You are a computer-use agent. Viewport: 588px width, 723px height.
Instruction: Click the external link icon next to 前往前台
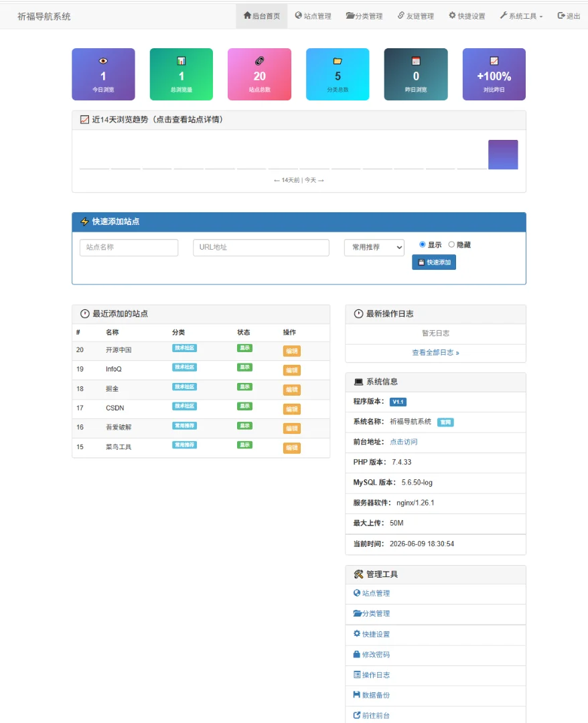[x=356, y=715]
